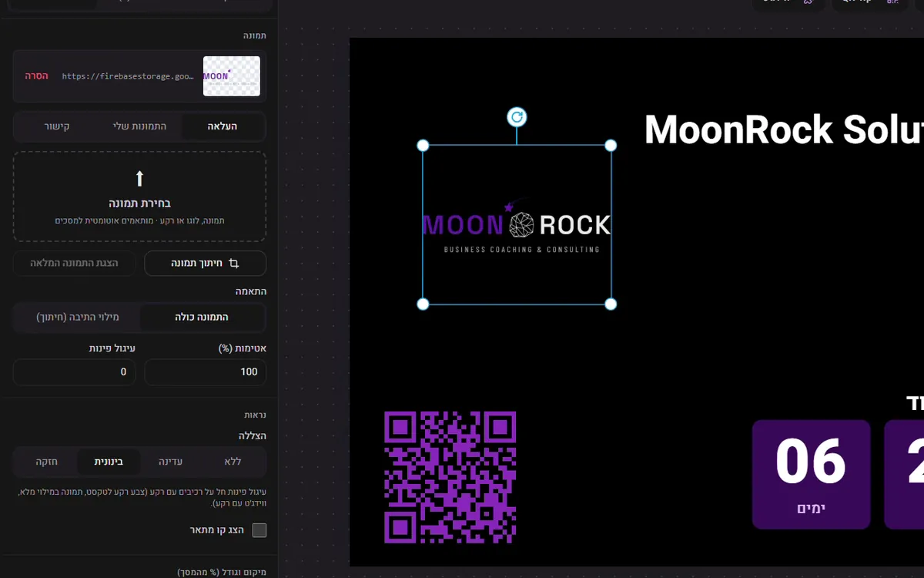Set shadow to עדינה
The height and width of the screenshot is (578, 924).
pyautogui.click(x=171, y=462)
